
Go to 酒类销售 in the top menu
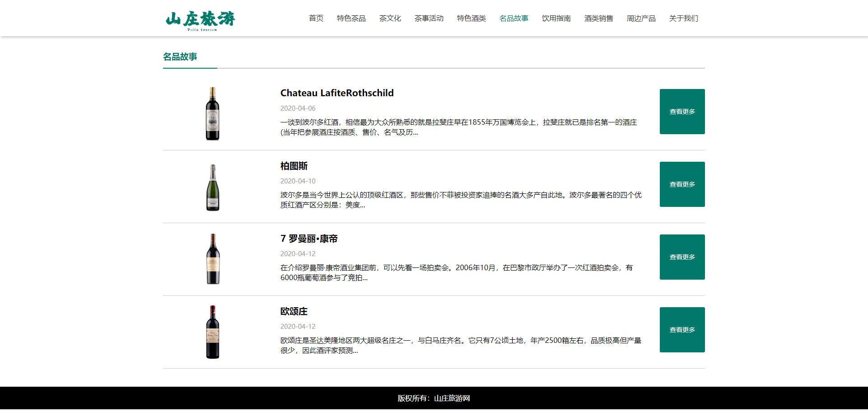tap(599, 19)
